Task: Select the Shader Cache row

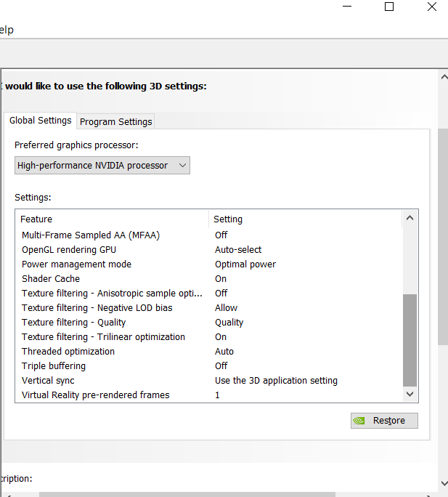Action: point(208,279)
